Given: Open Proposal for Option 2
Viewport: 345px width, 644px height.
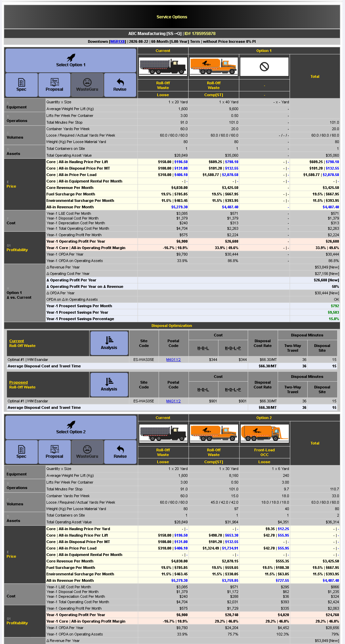Looking at the screenshot, I should pos(54,452).
